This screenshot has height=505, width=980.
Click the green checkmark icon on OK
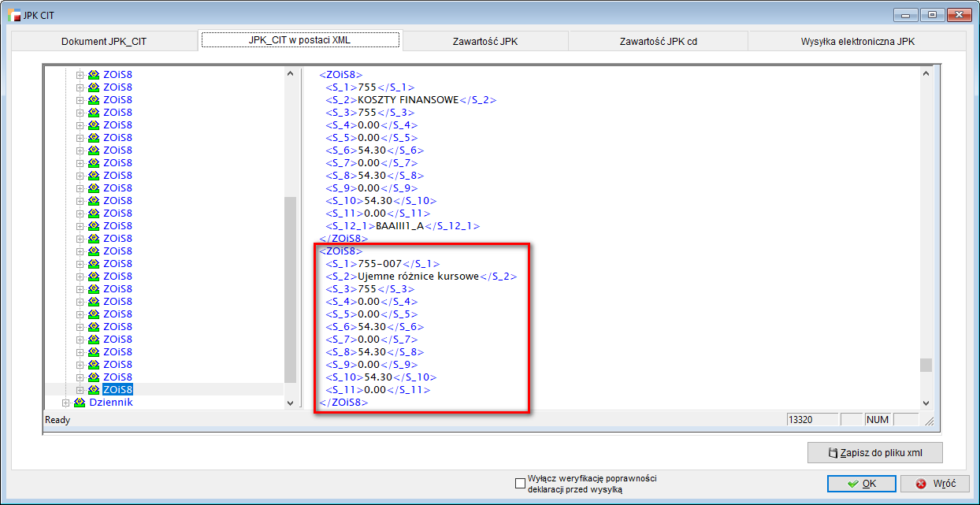tap(852, 484)
